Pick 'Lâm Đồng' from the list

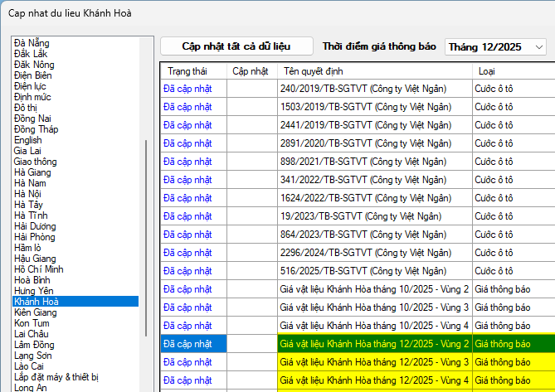pyautogui.click(x=35, y=345)
